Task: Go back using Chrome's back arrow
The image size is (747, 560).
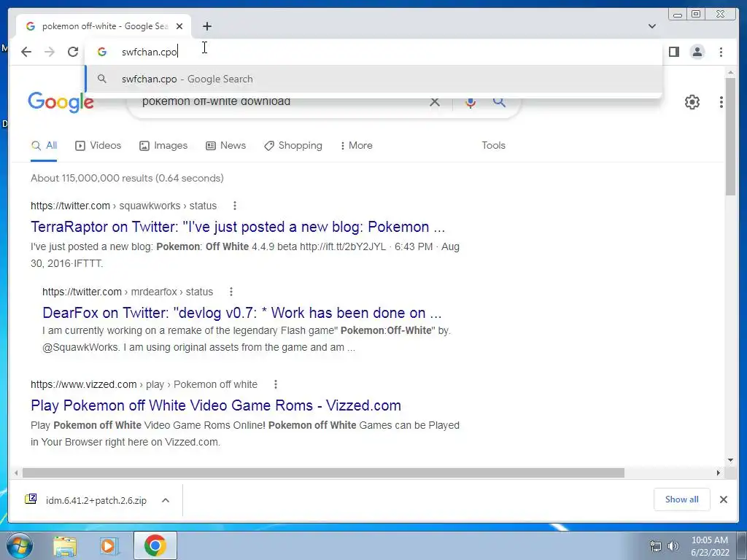Action: pos(26,52)
